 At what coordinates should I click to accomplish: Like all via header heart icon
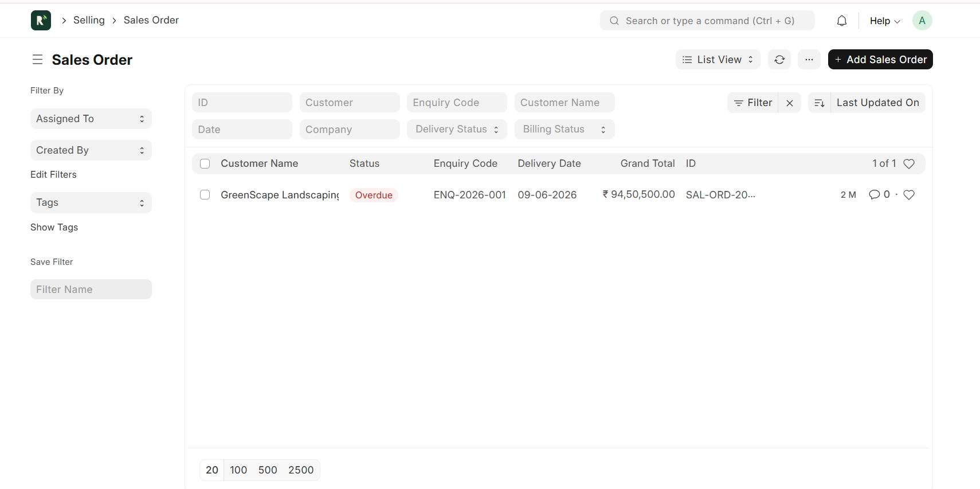[x=909, y=164]
